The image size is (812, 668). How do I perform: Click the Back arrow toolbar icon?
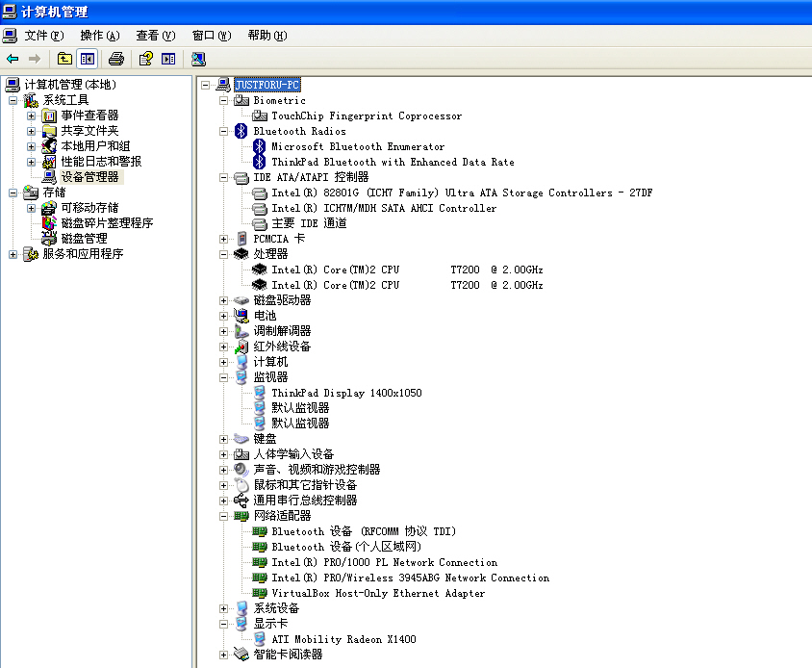(x=13, y=59)
